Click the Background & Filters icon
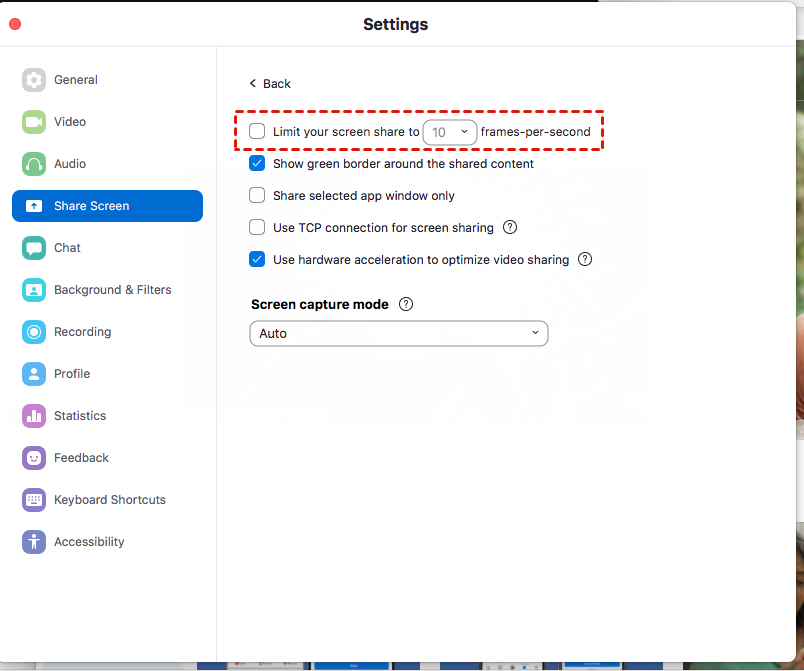Viewport: 804px width, 671px height. coord(34,290)
